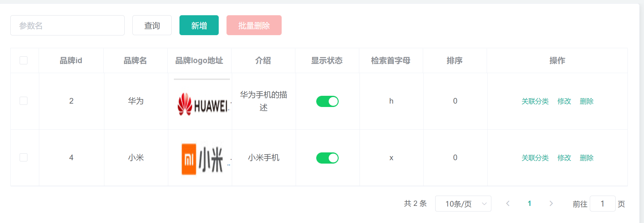The height and width of the screenshot is (223, 644).
Task: Click 修改 link for the 华为 row
Action: tap(564, 101)
